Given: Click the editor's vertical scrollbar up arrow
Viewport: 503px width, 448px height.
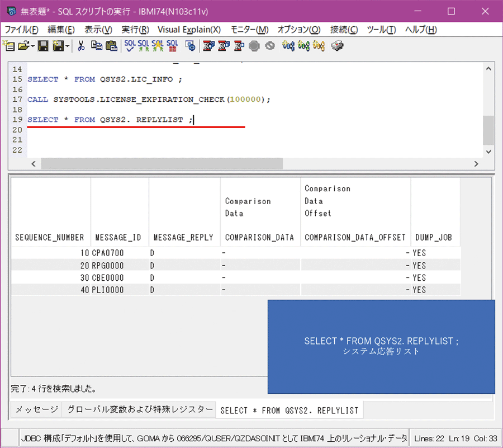Looking at the screenshot, I should pyautogui.click(x=488, y=69).
